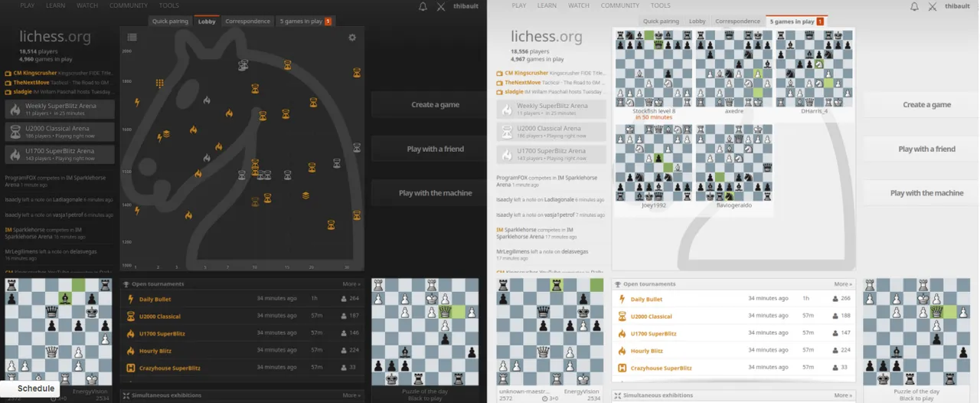Click light-theme Hourly Blitz flame icon

point(622,351)
